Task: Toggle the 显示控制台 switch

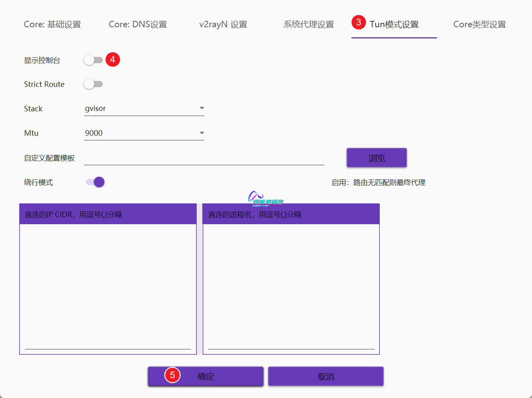Action: click(x=93, y=60)
